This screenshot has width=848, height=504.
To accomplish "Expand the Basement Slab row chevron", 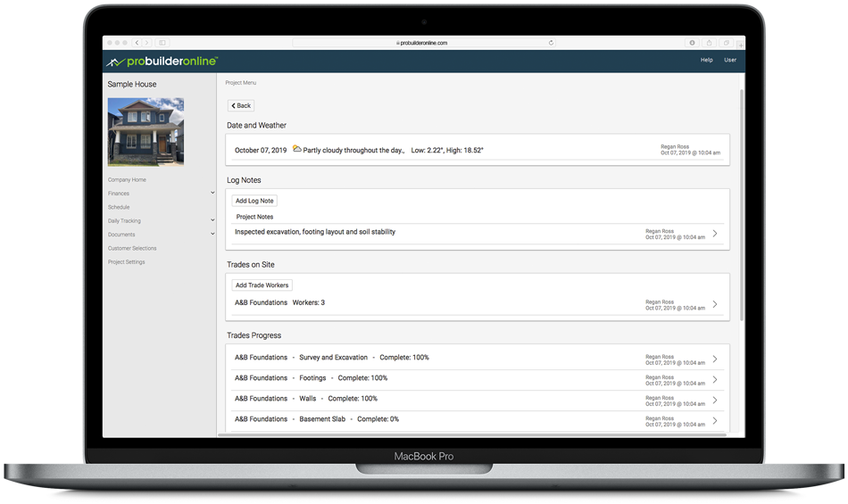I will click(715, 421).
